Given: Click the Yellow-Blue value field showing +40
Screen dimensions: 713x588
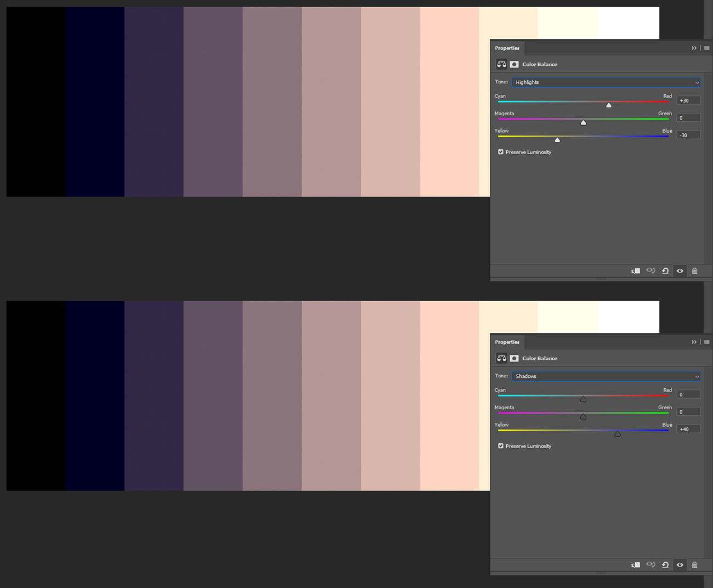Looking at the screenshot, I should [689, 429].
